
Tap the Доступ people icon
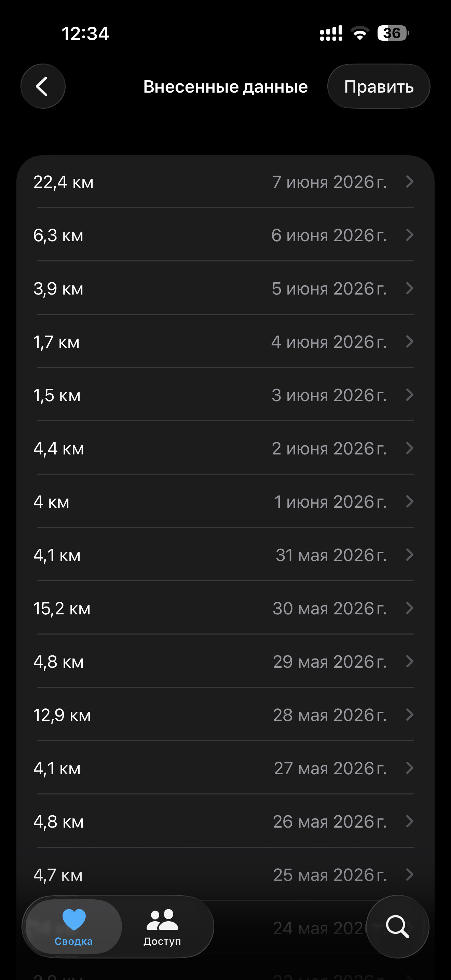click(x=162, y=920)
